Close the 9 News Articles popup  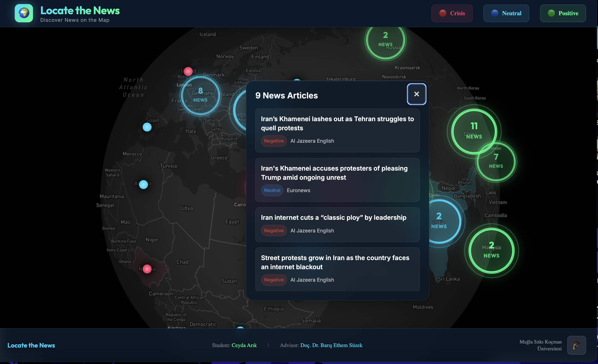click(x=417, y=94)
